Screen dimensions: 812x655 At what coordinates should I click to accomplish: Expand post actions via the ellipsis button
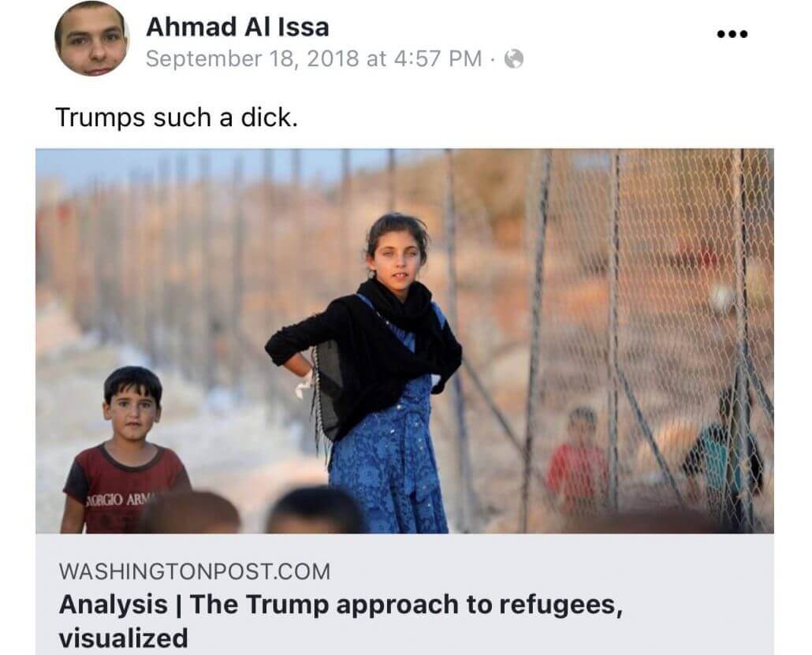click(x=732, y=34)
